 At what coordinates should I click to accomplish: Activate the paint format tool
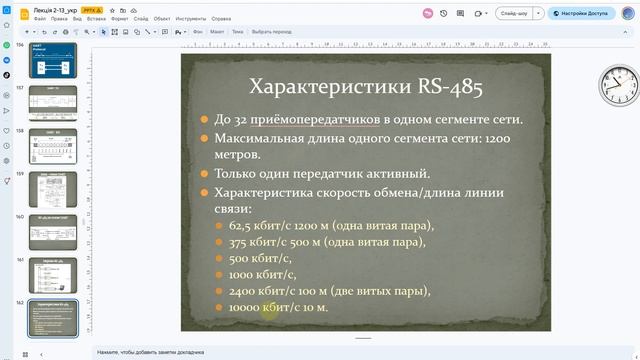(x=76, y=32)
